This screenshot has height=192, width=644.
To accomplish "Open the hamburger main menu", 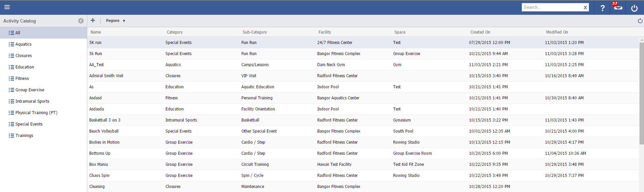I will pos(7,7).
